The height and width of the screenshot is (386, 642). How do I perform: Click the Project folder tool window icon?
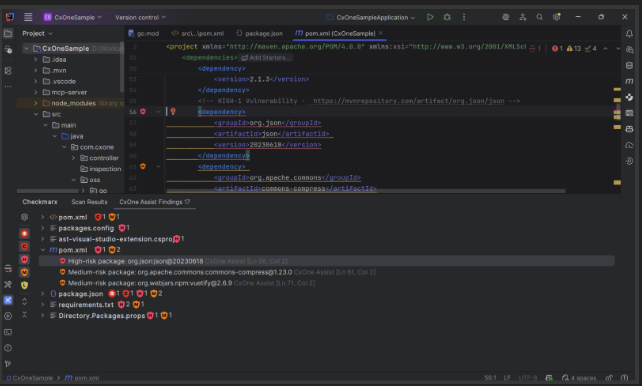(x=8, y=34)
